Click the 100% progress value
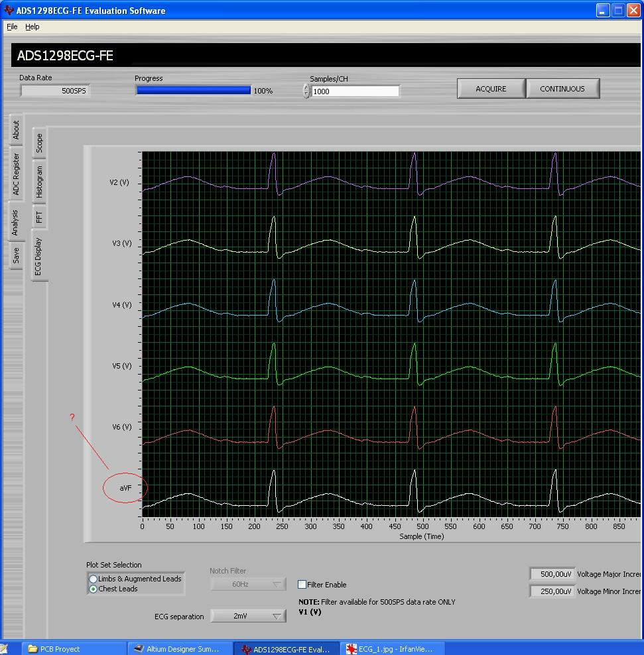Viewport: 644px width, 655px height. [x=263, y=91]
